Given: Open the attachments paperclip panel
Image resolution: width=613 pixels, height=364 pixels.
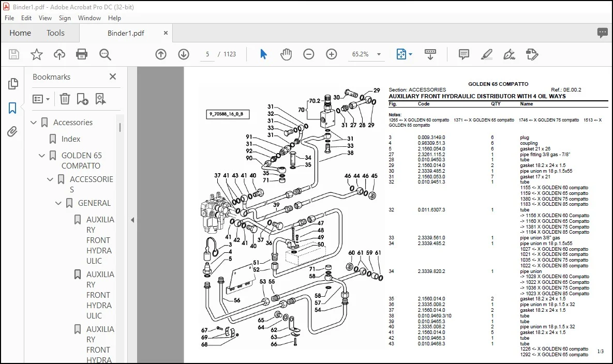Looking at the screenshot, I should (12, 132).
